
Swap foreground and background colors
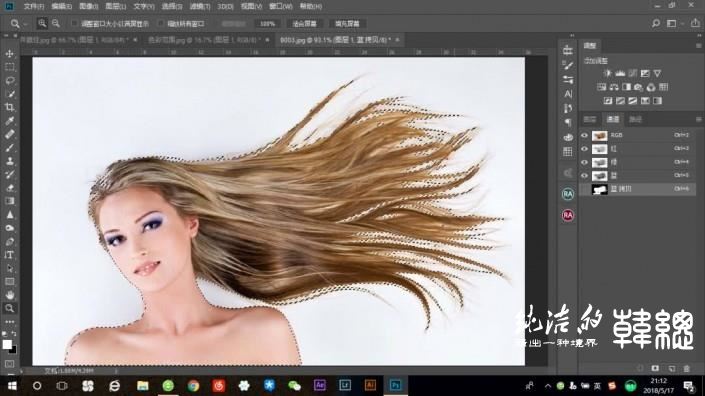(14, 334)
